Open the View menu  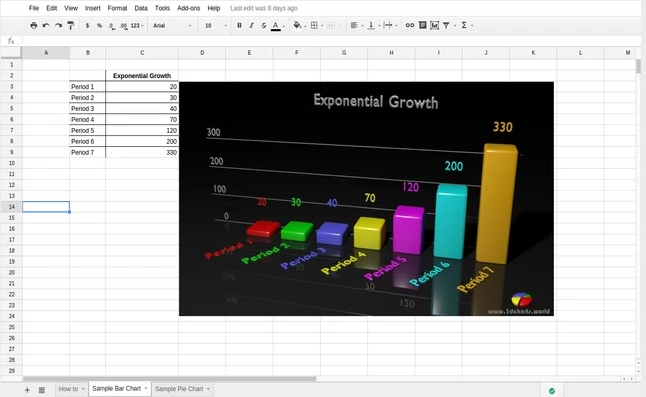[71, 8]
